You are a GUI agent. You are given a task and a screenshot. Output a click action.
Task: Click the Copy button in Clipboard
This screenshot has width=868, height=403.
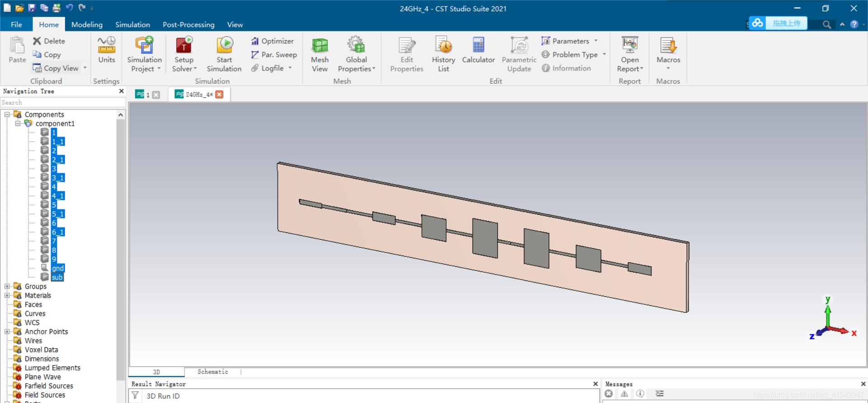point(47,55)
